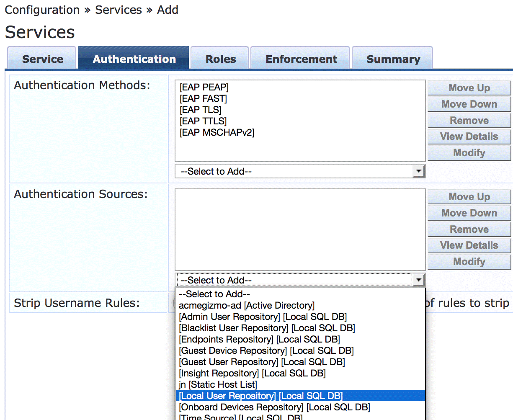This screenshot has width=513, height=420.
Task: Open the Roles tab
Action: (220, 59)
